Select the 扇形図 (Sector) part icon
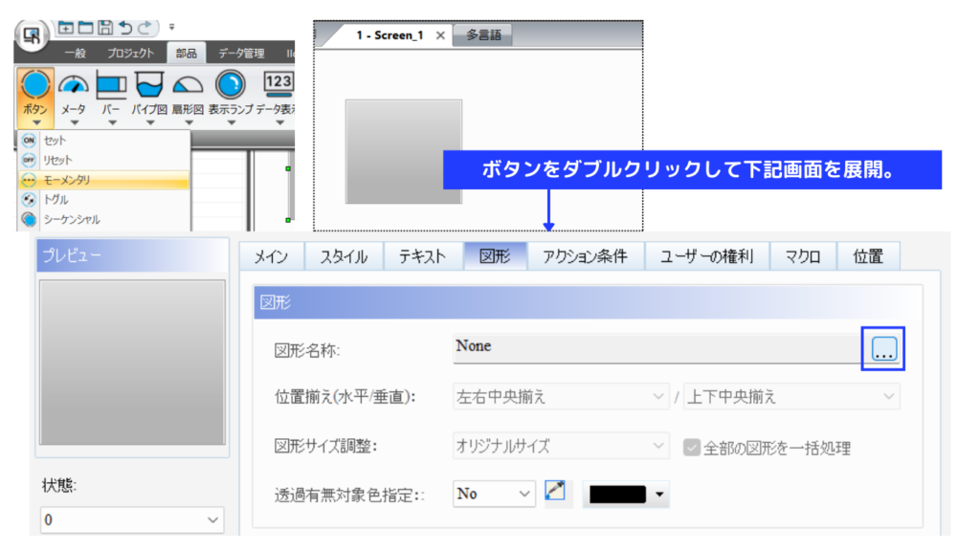Screen dimensions: 980x551 (188, 86)
